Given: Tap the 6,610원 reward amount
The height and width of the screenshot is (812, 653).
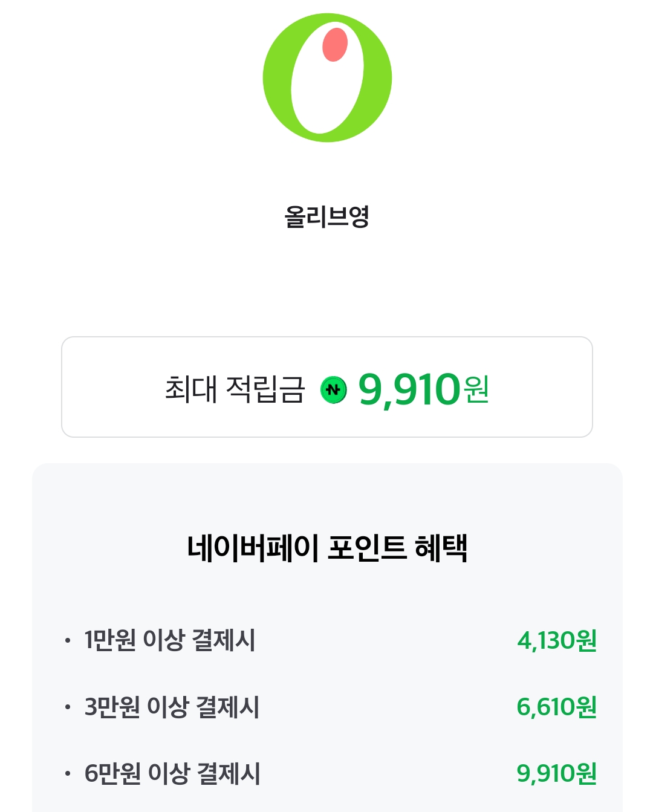Looking at the screenshot, I should [557, 707].
